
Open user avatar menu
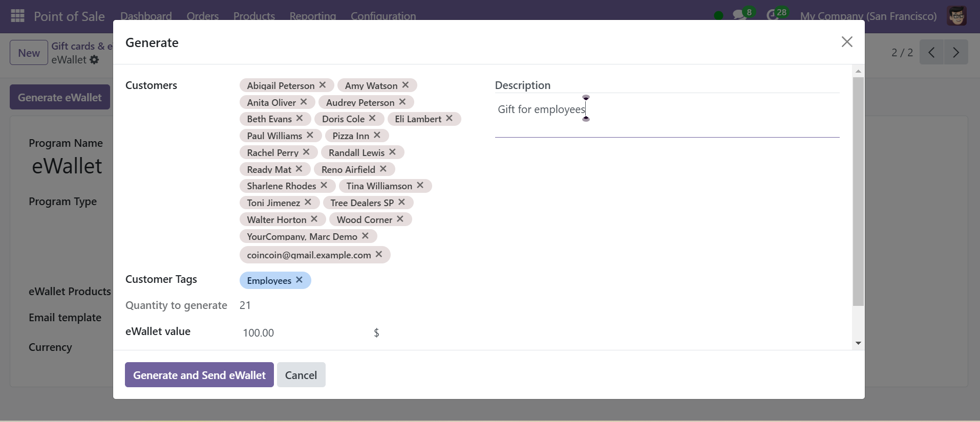(x=956, y=16)
